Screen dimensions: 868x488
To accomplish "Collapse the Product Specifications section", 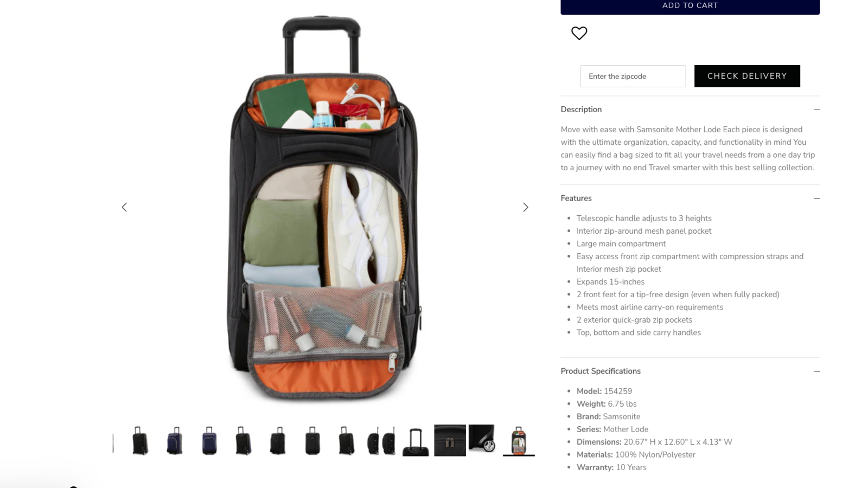I will pyautogui.click(x=816, y=371).
